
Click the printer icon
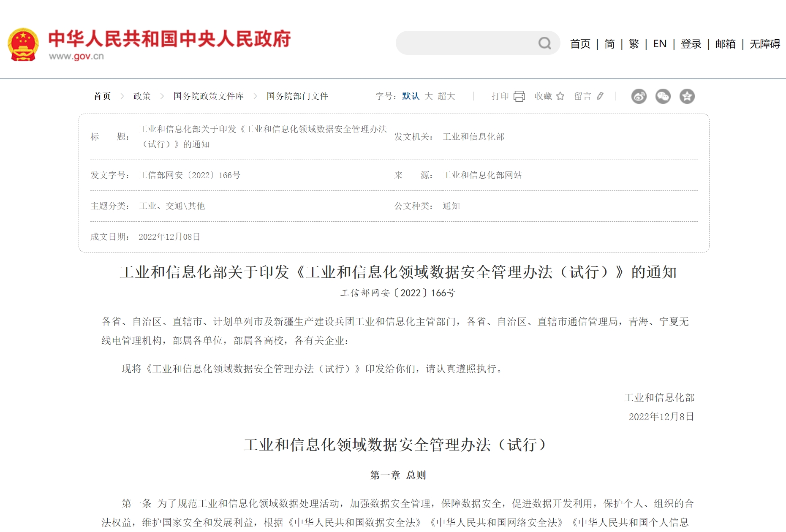[519, 96]
